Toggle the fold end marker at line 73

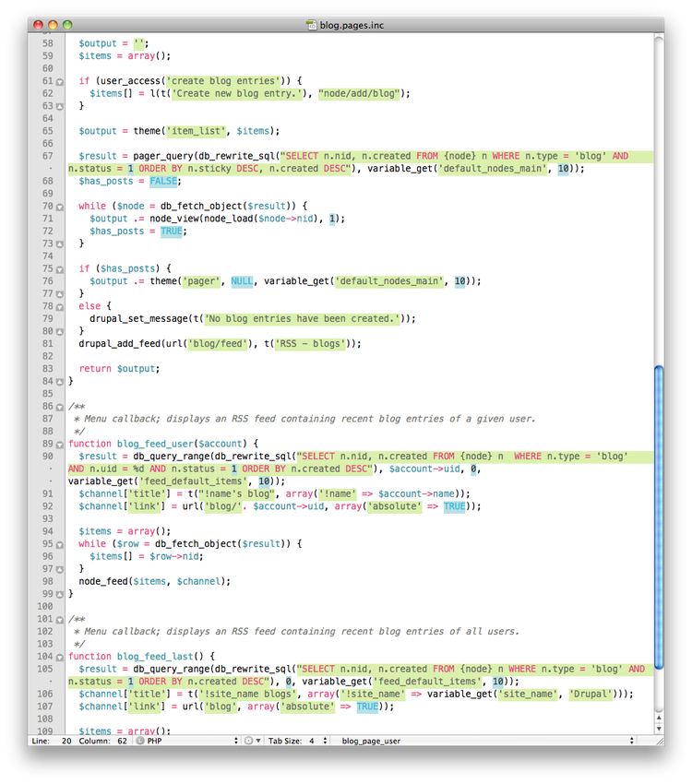(59, 244)
